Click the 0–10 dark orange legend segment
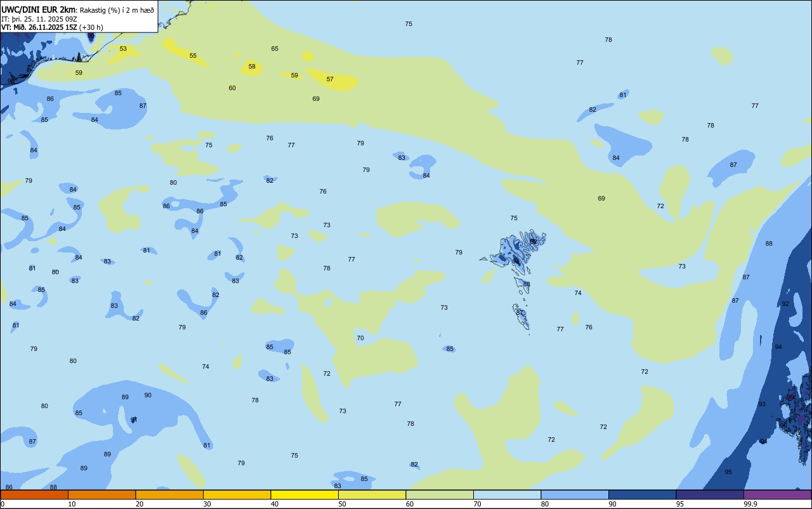812x509 pixels. coord(34,494)
